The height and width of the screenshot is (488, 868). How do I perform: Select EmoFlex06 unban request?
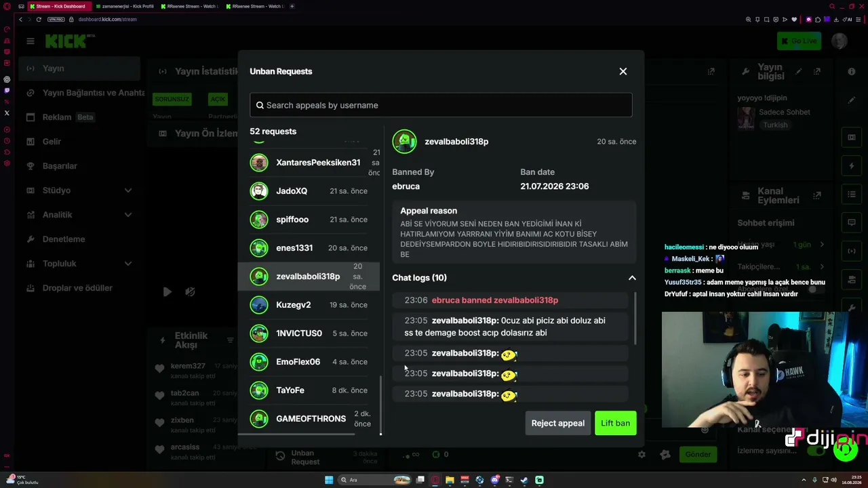coord(309,362)
